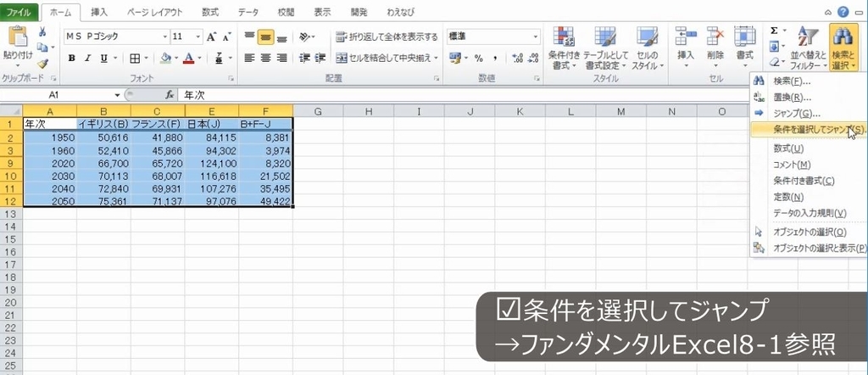Image resolution: width=868 pixels, height=375 pixels.
Task: Open the 書式 format cells menu
Action: (x=744, y=48)
